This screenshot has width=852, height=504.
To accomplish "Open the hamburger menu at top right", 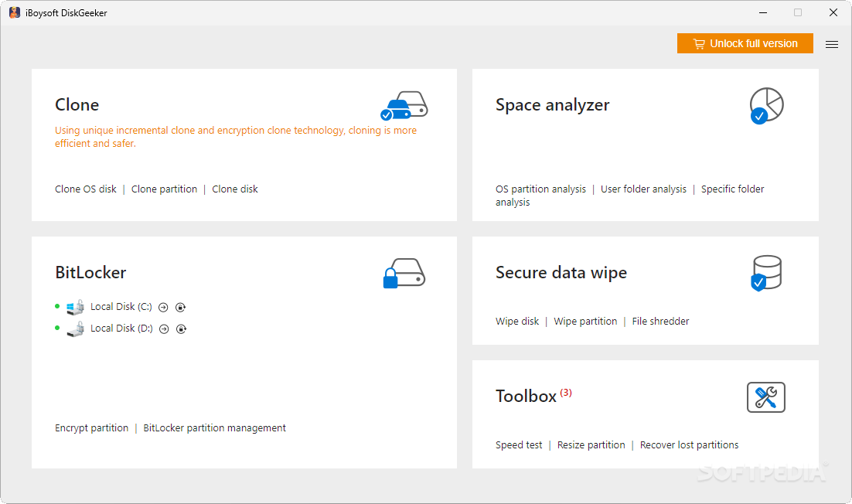I will 831,45.
